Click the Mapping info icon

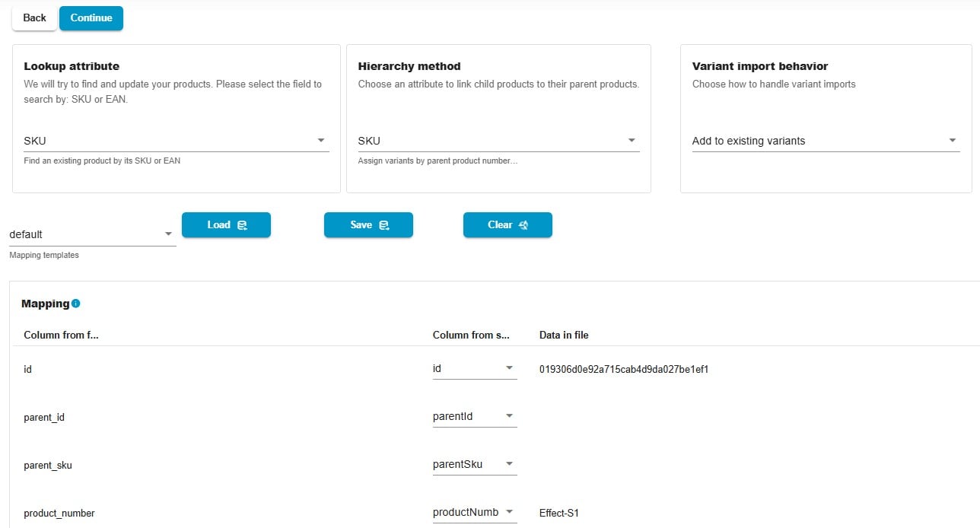click(x=75, y=304)
